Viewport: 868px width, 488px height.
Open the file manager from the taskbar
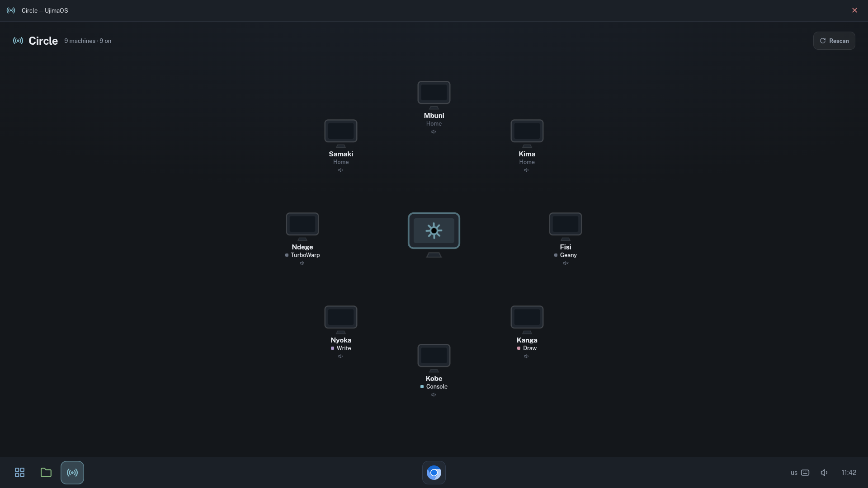46,473
